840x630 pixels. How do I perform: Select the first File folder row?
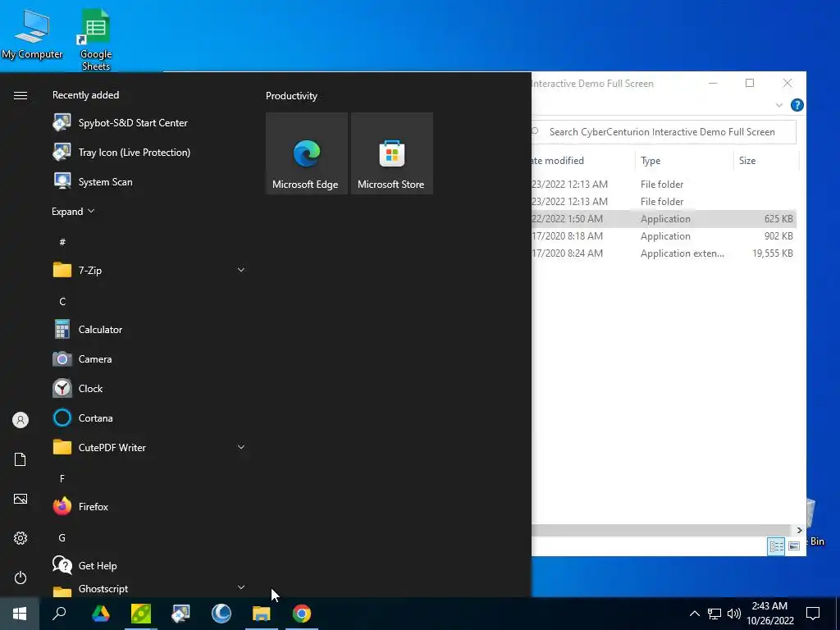tap(663, 185)
